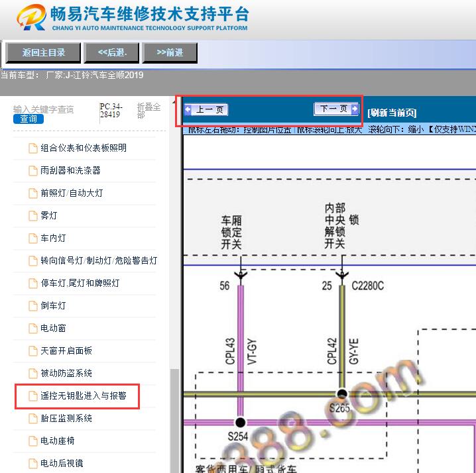Go to next page with 下一页
This screenshot has height=473, width=476.
click(x=336, y=109)
